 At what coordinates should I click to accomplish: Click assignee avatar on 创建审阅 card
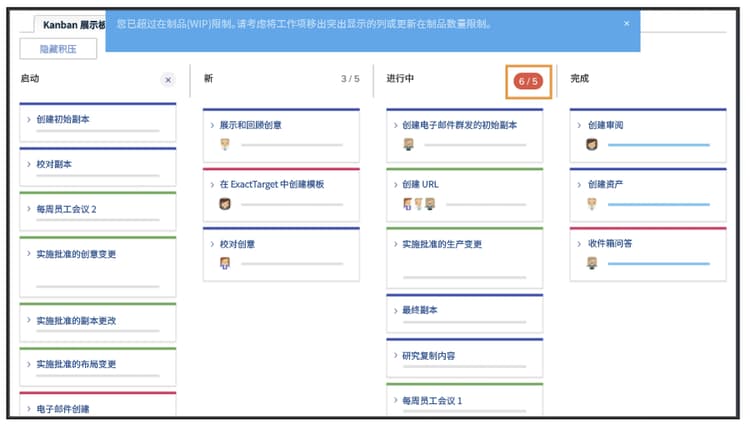(x=592, y=144)
